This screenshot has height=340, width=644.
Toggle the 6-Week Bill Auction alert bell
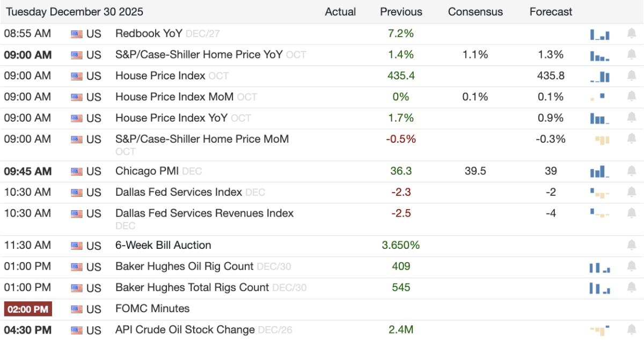click(x=632, y=246)
